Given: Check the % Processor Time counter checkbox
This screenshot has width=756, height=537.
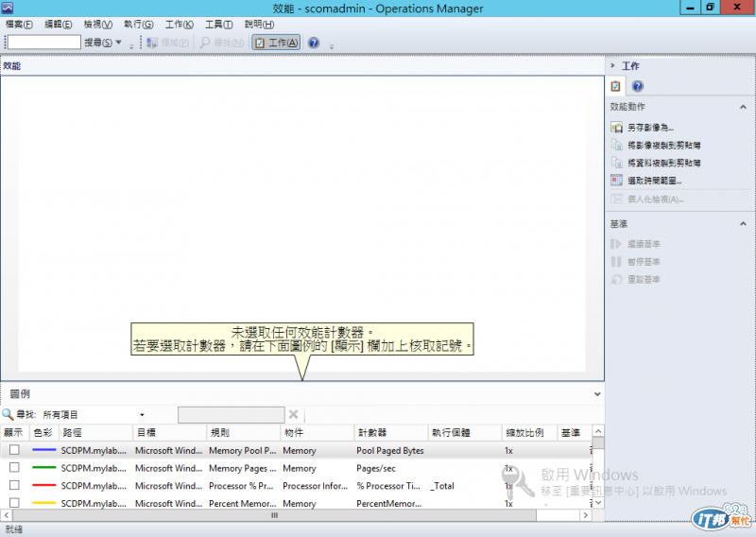Looking at the screenshot, I should [14, 485].
